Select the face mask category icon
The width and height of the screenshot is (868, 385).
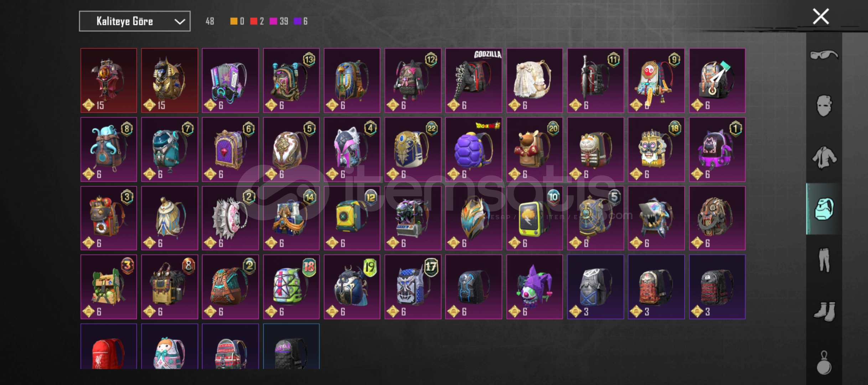click(824, 106)
